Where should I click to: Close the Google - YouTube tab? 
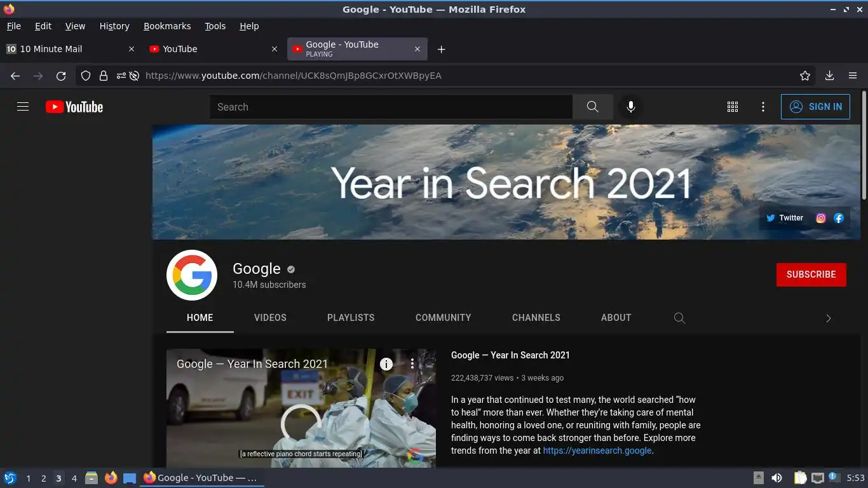click(417, 49)
